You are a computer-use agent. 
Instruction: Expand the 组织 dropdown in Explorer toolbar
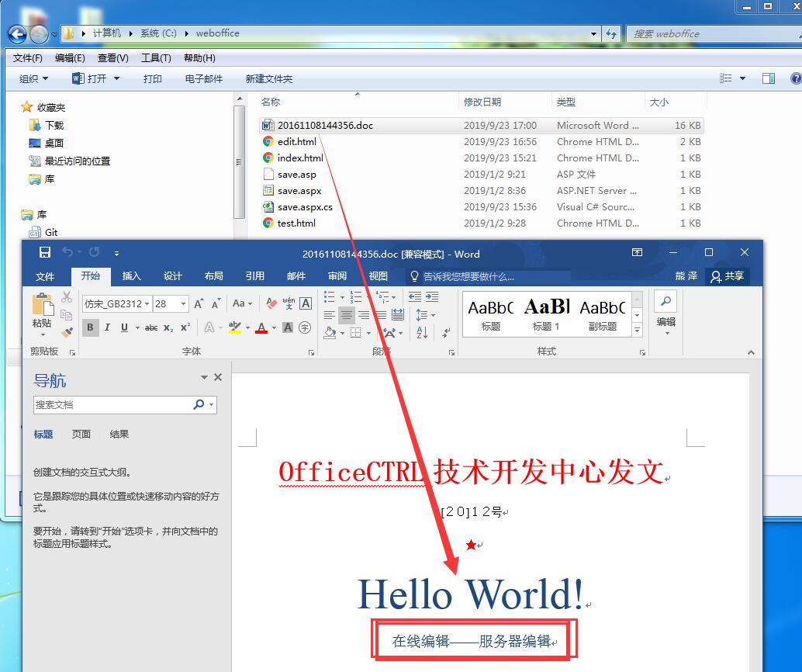pyautogui.click(x=34, y=79)
